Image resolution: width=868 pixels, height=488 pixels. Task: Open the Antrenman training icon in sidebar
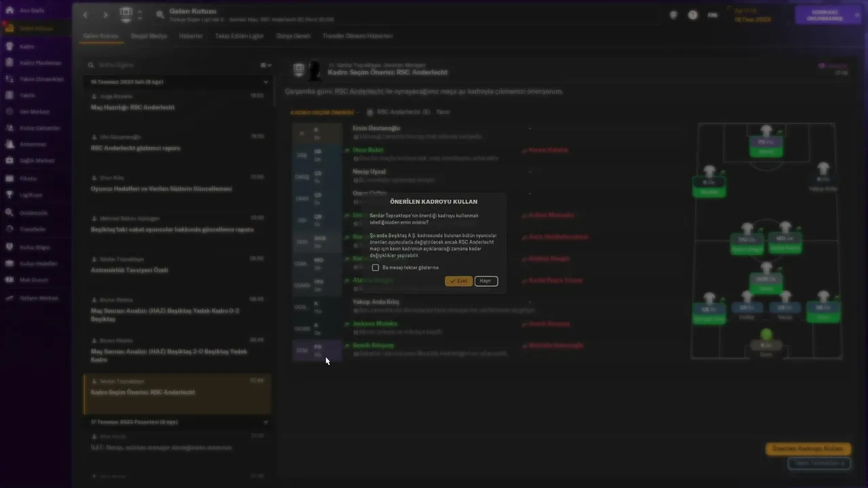tap(9, 144)
